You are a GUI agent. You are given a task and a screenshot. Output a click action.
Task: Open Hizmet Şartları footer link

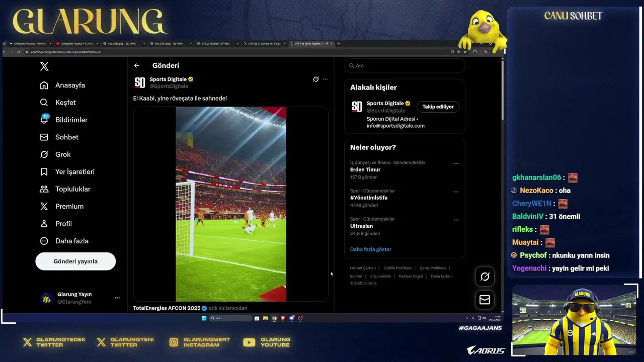point(363,268)
